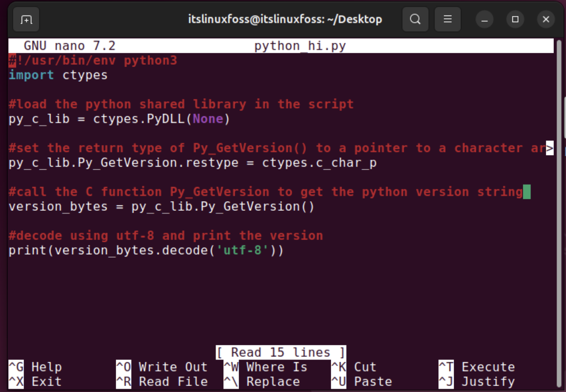
Task: Click the ^U Paste shortcut
Action: (361, 381)
